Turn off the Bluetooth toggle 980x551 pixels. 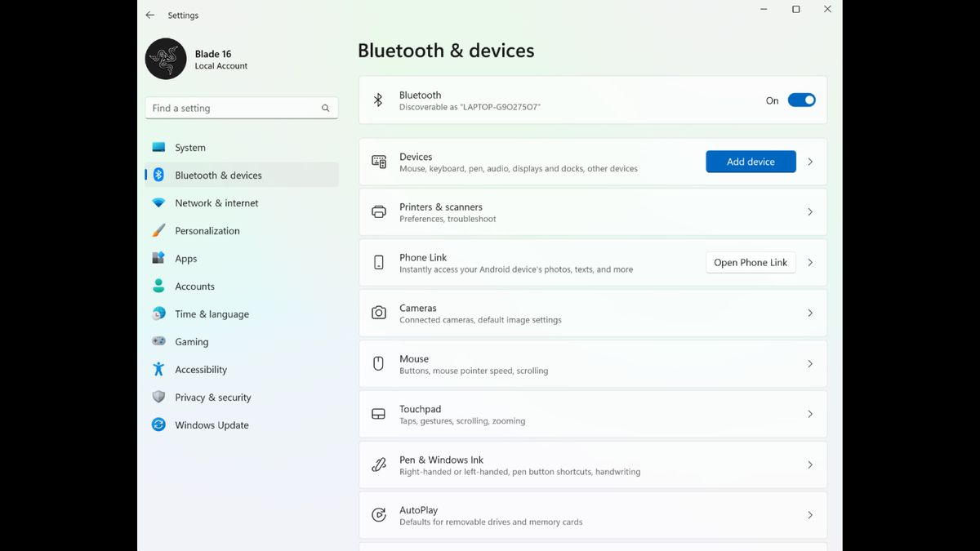click(801, 100)
